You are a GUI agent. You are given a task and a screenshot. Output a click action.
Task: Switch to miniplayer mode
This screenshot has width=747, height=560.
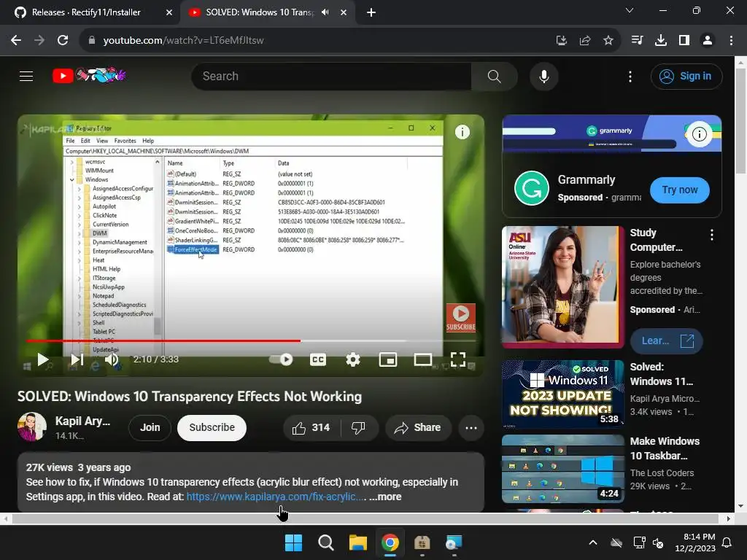coord(388,359)
